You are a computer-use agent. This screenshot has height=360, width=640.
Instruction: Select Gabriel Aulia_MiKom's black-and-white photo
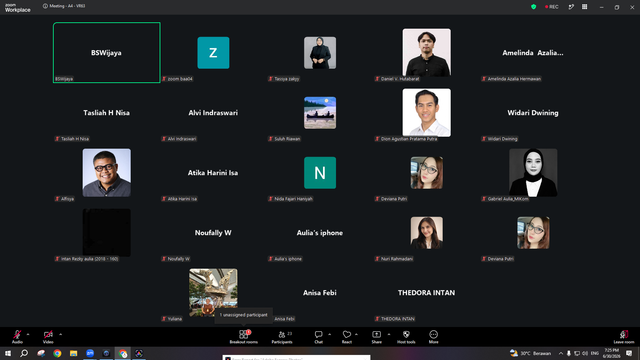tap(533, 173)
